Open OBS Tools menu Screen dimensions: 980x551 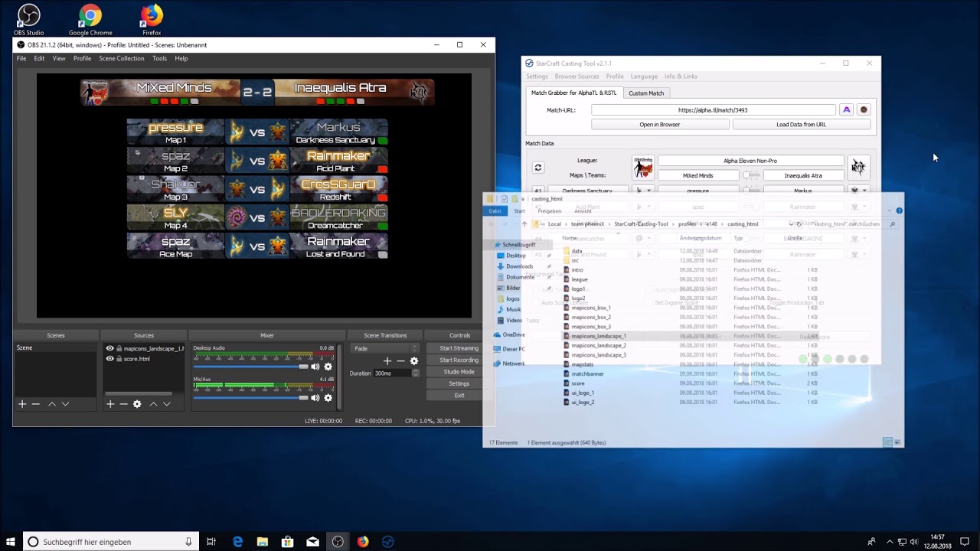click(x=159, y=58)
